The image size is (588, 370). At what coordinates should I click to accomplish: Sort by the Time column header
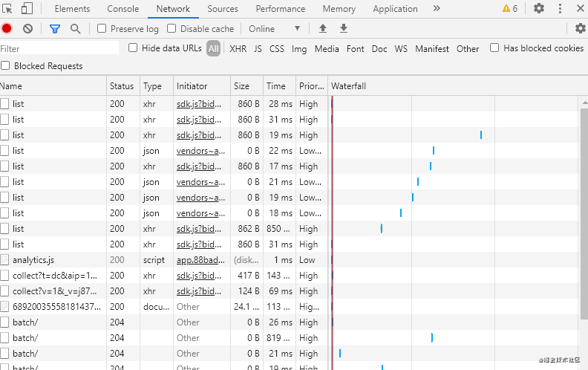click(x=279, y=86)
